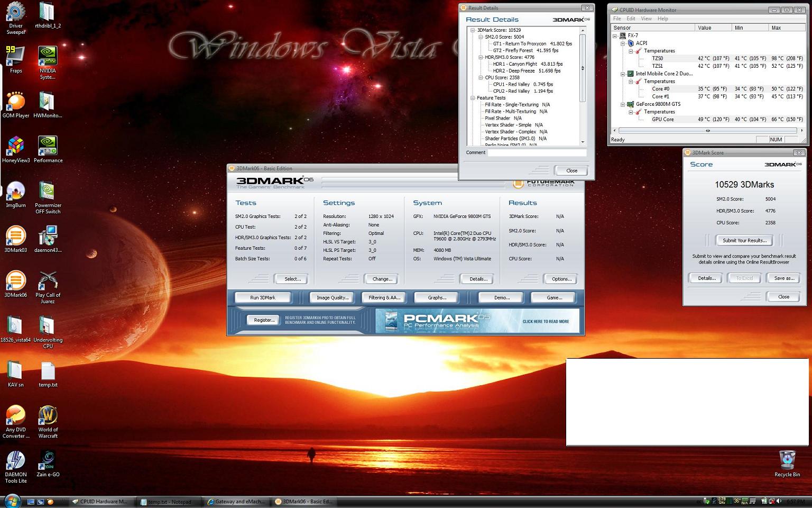Open the Image Quality options
This screenshot has height=508, width=812.
[x=333, y=297]
